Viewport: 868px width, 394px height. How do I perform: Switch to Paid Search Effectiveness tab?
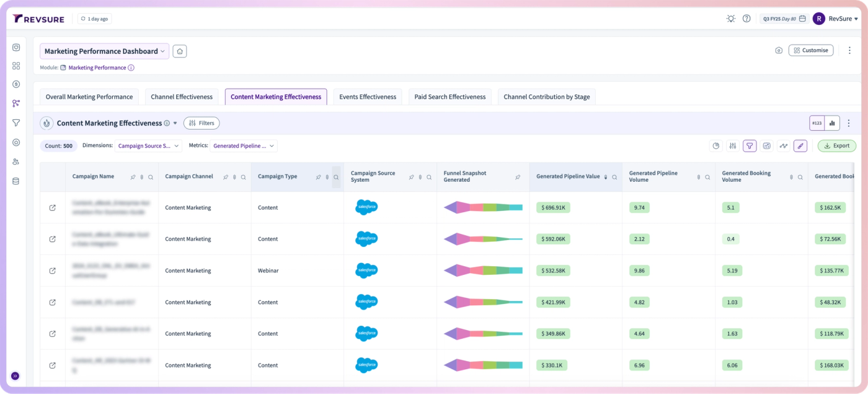(450, 97)
